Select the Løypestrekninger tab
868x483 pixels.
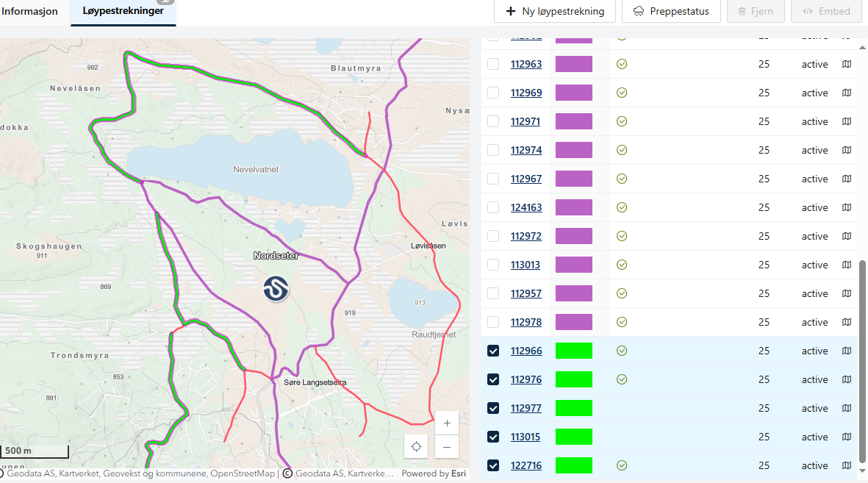click(123, 11)
